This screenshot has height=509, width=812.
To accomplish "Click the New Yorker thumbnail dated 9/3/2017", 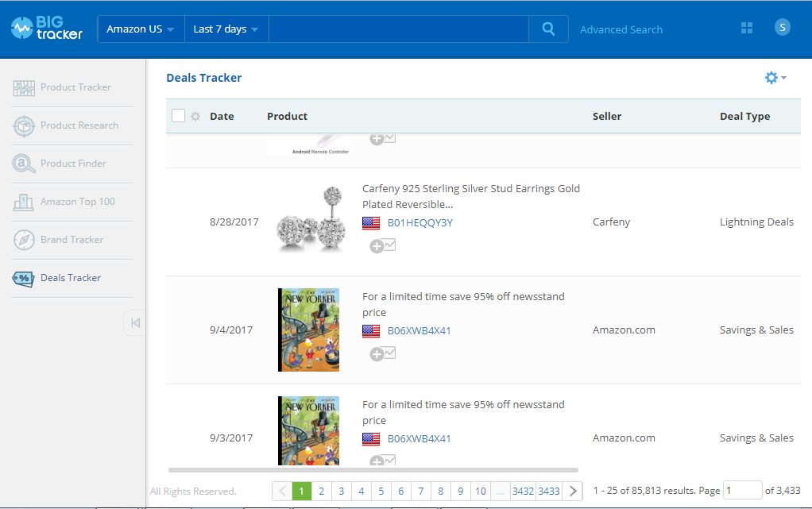I will point(308,431).
